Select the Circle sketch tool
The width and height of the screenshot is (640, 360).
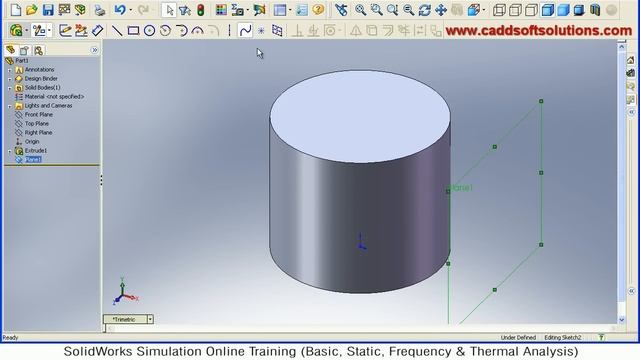[149, 30]
